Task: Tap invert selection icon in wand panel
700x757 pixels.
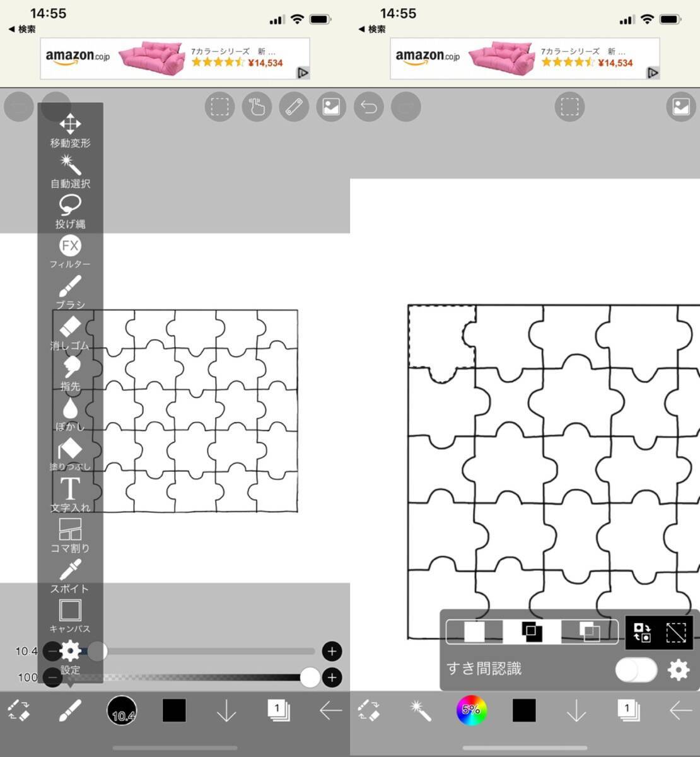Action: pyautogui.click(x=642, y=632)
